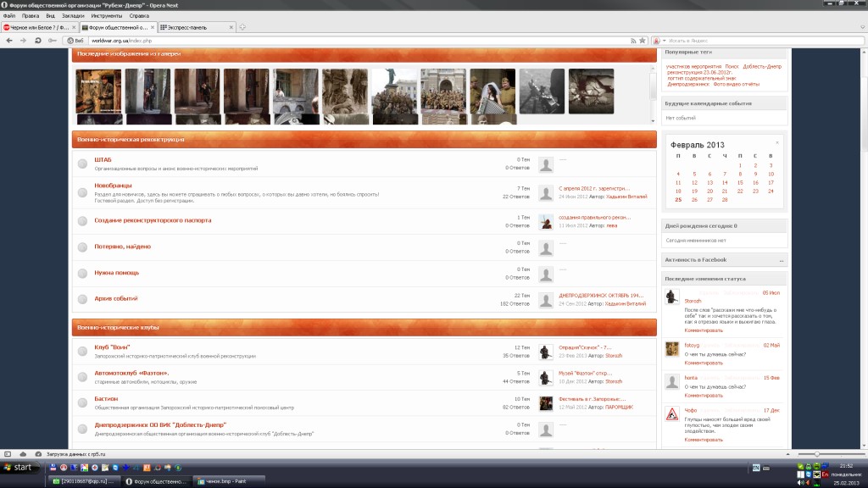Image resolution: width=868 pixels, height=488 pixels.
Task: Expand the Активность в Facebook panel
Action: pos(780,260)
